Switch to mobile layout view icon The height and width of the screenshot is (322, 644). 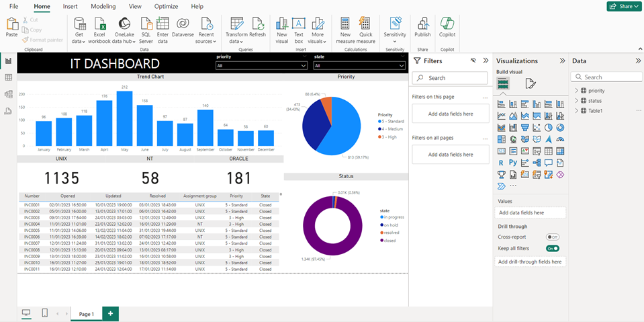pyautogui.click(x=45, y=313)
